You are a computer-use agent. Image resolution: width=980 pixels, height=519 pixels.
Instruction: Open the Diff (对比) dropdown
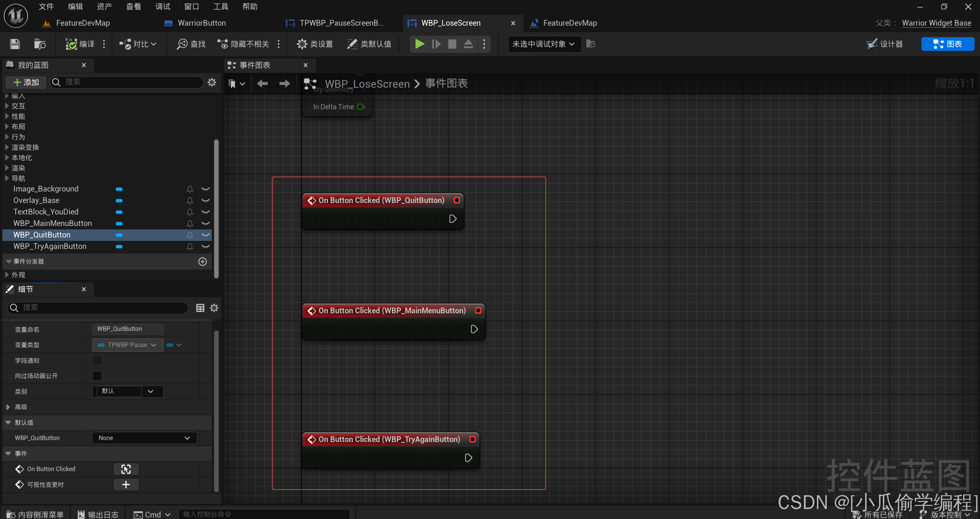click(x=138, y=44)
